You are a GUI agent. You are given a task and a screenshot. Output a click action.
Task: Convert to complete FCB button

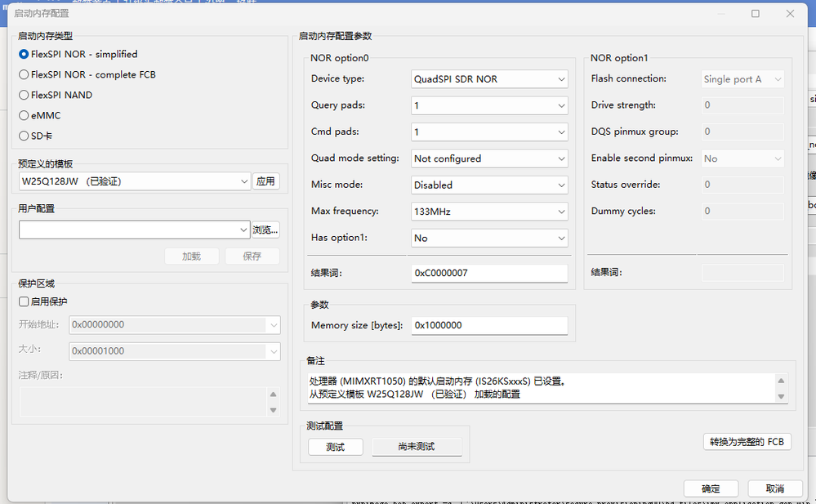747,442
